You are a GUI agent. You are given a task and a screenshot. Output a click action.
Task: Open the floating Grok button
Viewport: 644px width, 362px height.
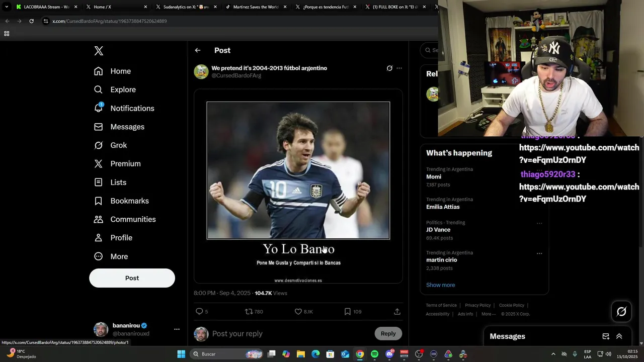pos(621,312)
